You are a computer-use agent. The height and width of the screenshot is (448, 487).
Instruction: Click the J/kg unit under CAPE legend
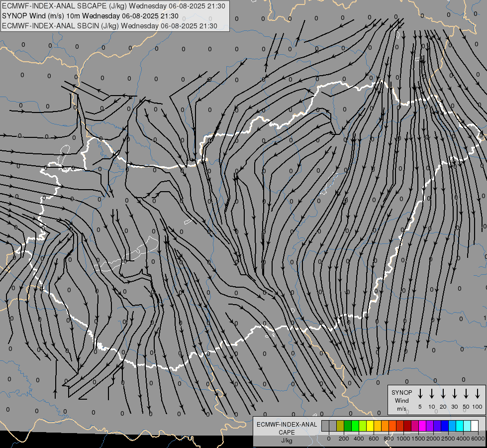287,441
